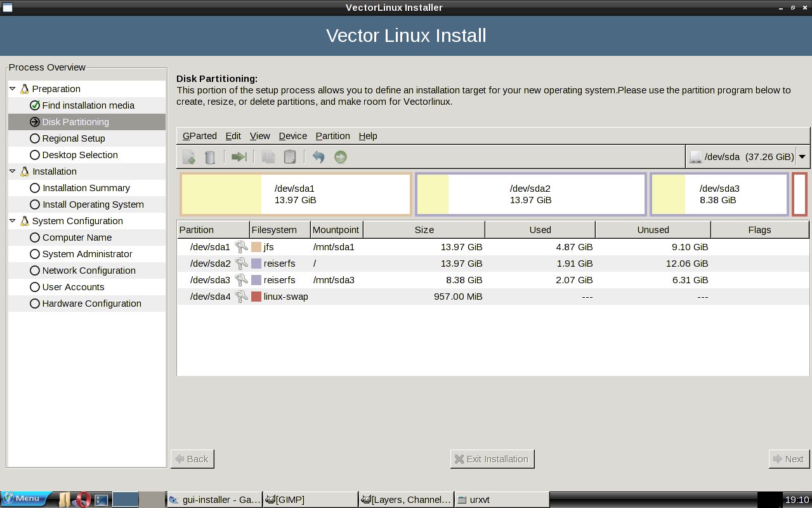
Task: Click the key lock icon for /dev/sda3
Action: click(x=241, y=280)
